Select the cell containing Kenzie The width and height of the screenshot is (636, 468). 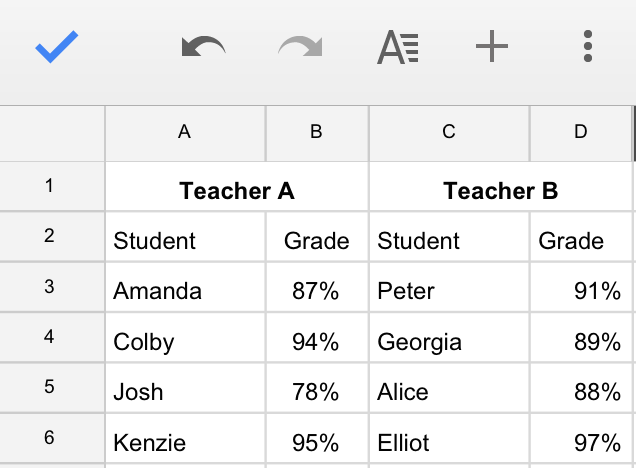(x=185, y=438)
